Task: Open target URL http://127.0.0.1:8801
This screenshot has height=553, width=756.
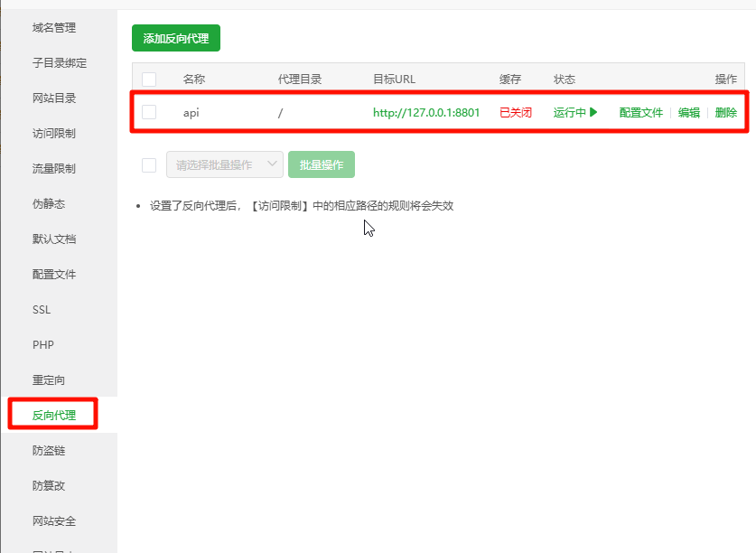Action: pyautogui.click(x=426, y=113)
